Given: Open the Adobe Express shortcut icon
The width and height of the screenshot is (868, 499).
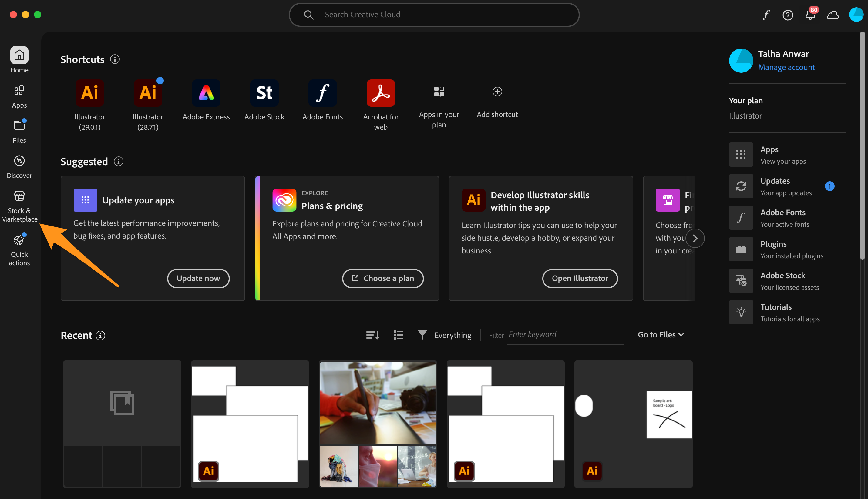Looking at the screenshot, I should [x=206, y=93].
